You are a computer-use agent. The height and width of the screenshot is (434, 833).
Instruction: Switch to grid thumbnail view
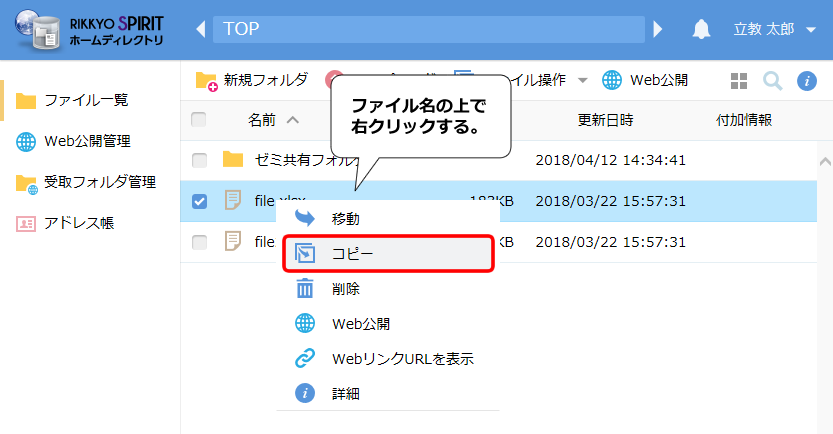[739, 81]
